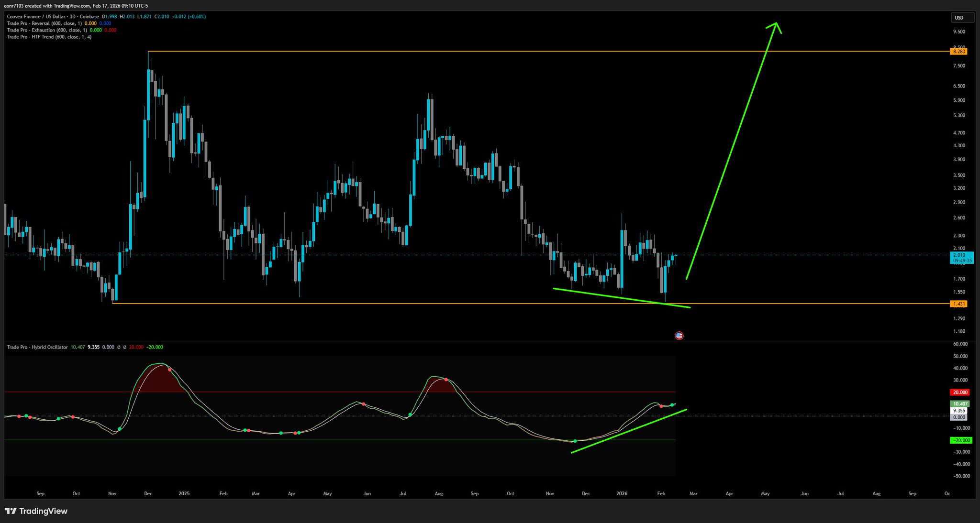Click the white 9.355 oscillator value label
Screen dimensions: 980x523
point(959,411)
